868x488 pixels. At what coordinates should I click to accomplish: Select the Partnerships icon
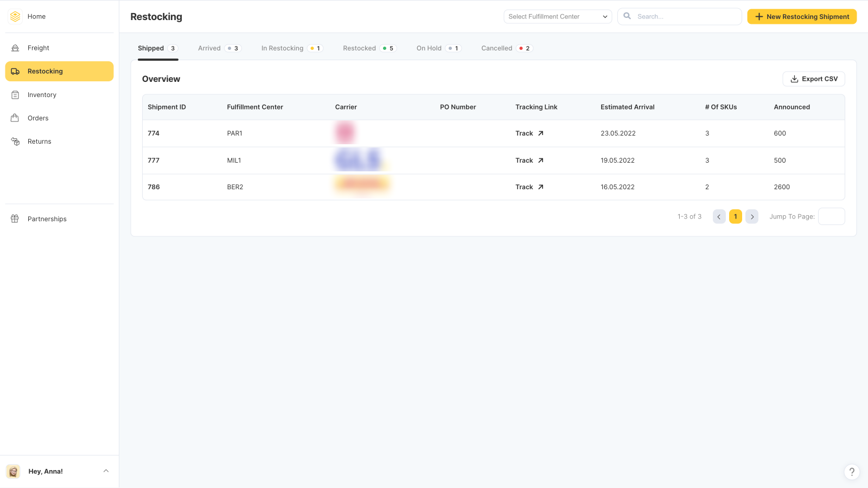click(x=14, y=219)
